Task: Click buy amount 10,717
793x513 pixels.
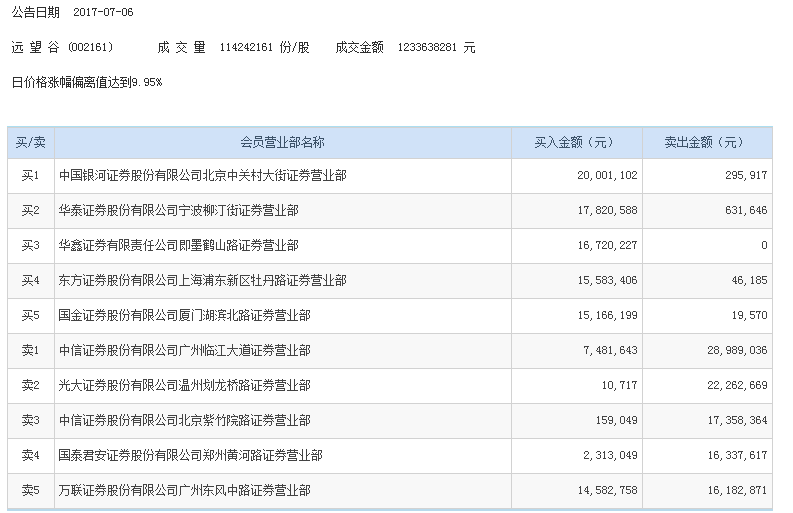Action: pos(619,386)
